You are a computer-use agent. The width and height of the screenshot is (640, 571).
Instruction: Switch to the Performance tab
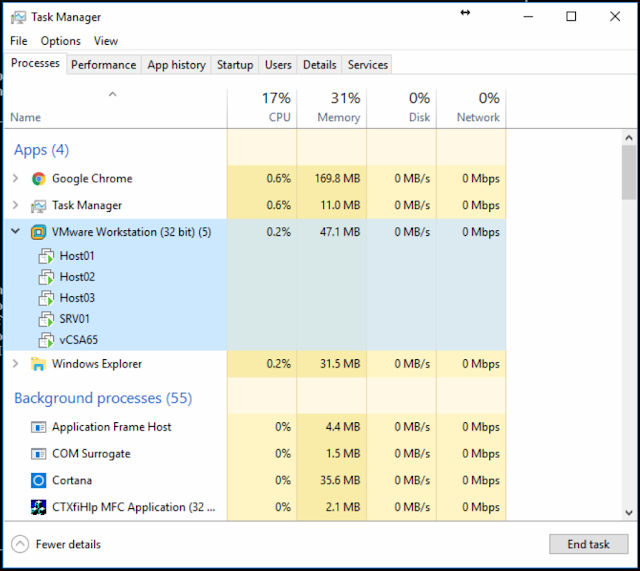(x=104, y=65)
